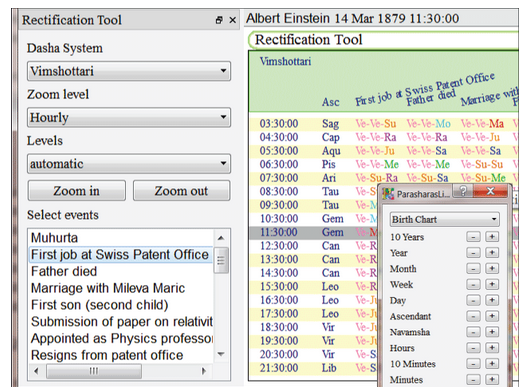The height and width of the screenshot is (387, 525).
Task: Click events list scroll left arrow
Action: tap(36, 371)
